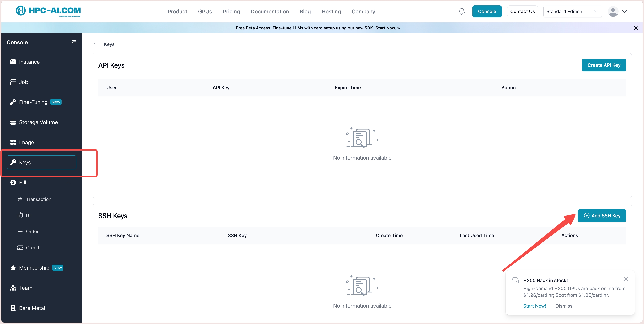
Task: Open the Team page
Action: [x=25, y=288]
